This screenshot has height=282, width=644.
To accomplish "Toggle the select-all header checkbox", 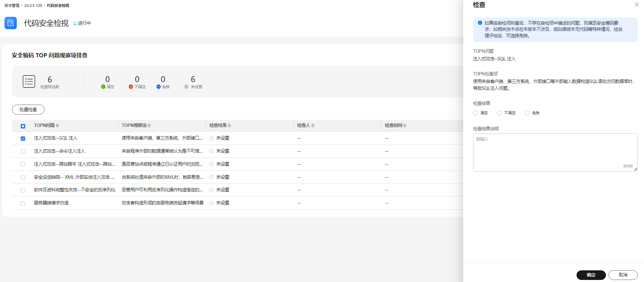I will tap(23, 126).
